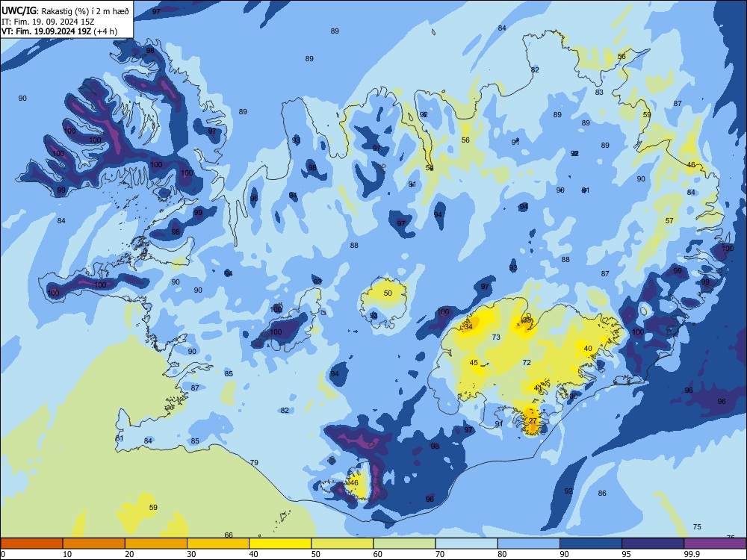This screenshot has width=747, height=560.
Task: Choose the light green 60–70 legend swatch
Action: pyautogui.click(x=404, y=544)
